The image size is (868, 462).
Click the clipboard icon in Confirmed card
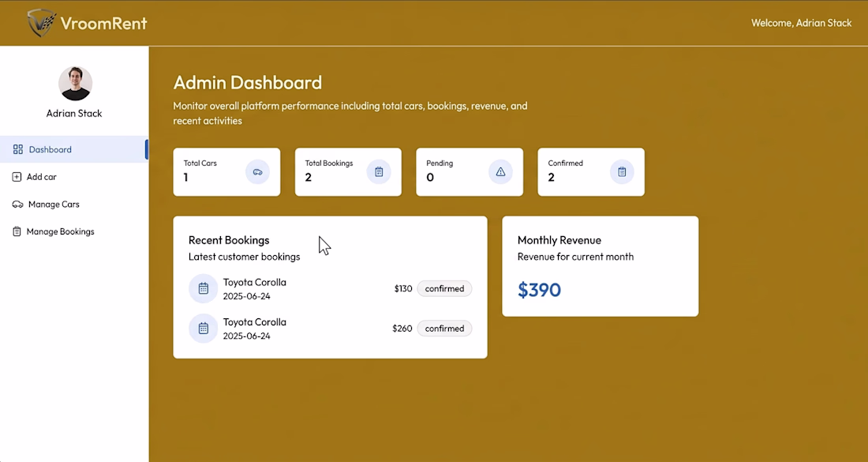click(x=622, y=171)
